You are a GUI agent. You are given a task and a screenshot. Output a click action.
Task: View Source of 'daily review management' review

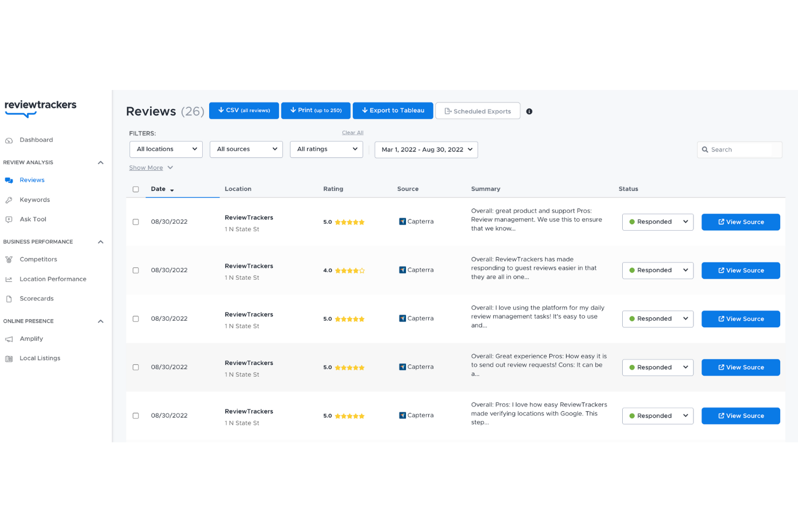[x=741, y=319]
